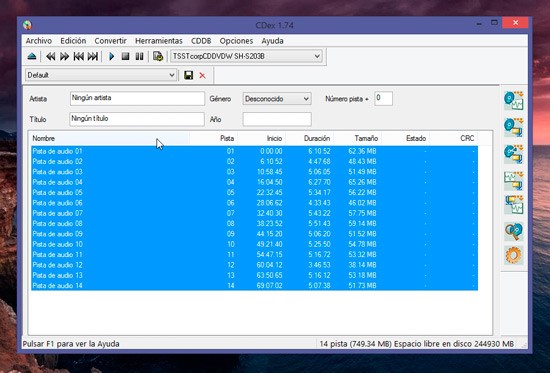Click the Título input field
Image resolution: width=550 pixels, height=373 pixels.
pyautogui.click(x=137, y=119)
